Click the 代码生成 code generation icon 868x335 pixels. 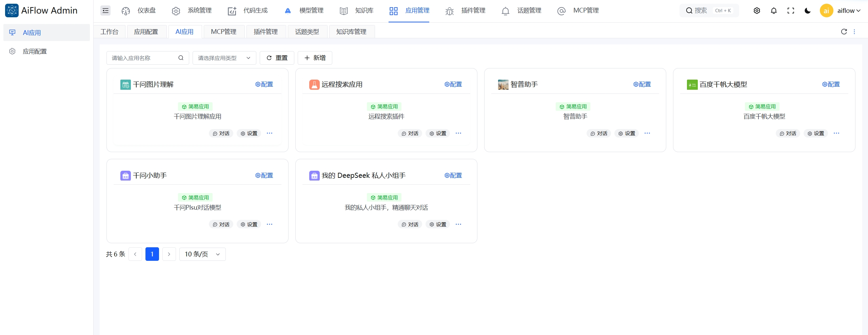pos(232,11)
